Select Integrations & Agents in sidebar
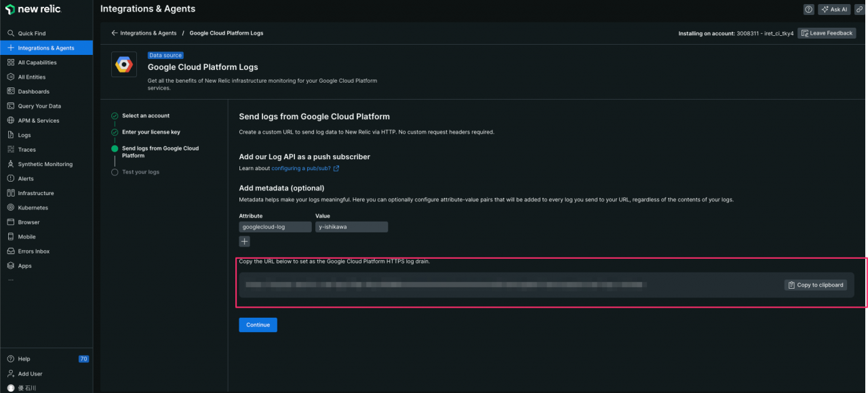 pos(46,48)
